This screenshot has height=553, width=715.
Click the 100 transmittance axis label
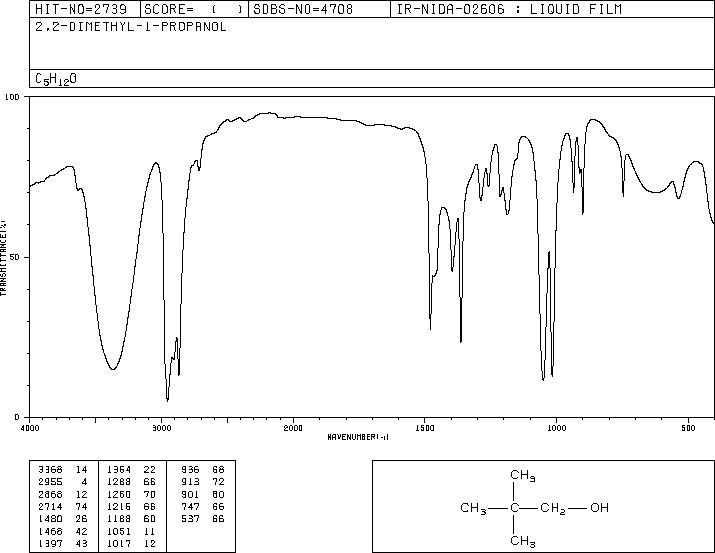12,97
